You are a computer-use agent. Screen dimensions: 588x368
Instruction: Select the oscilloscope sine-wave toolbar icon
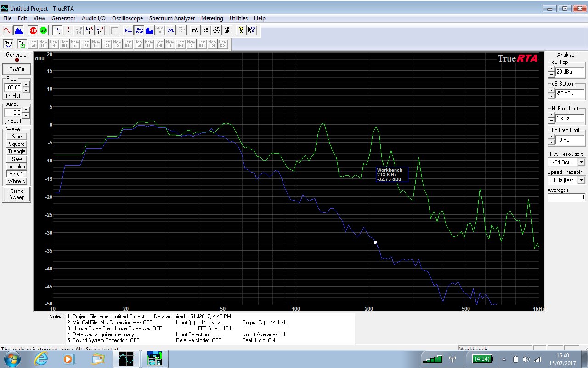click(x=8, y=30)
